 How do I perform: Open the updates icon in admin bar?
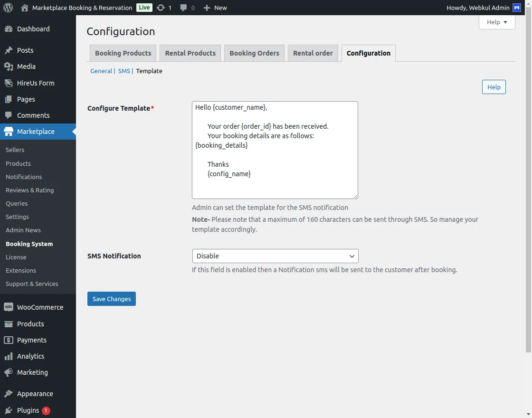point(161,8)
